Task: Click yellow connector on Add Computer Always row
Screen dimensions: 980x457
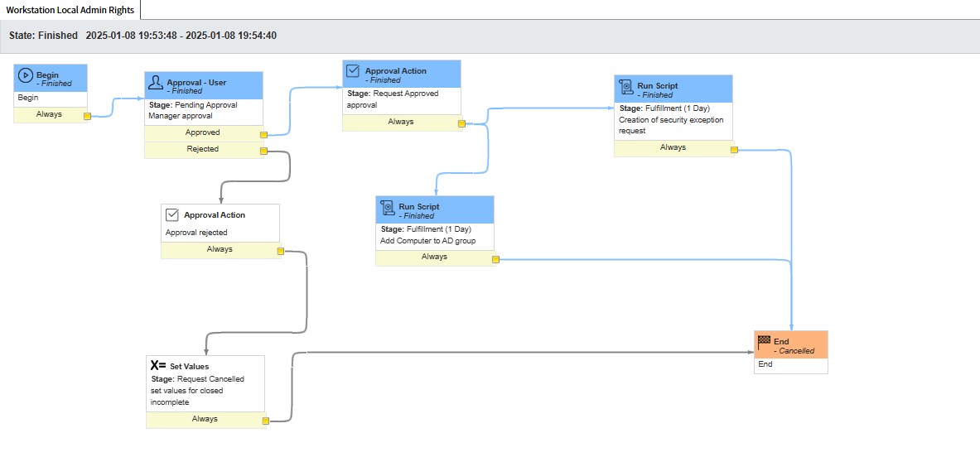Action: pos(495,259)
